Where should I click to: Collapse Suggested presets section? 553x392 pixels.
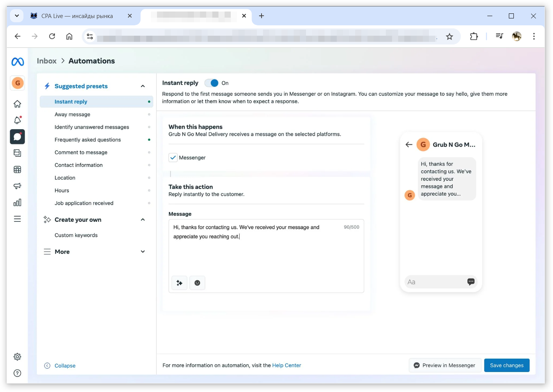(x=143, y=86)
